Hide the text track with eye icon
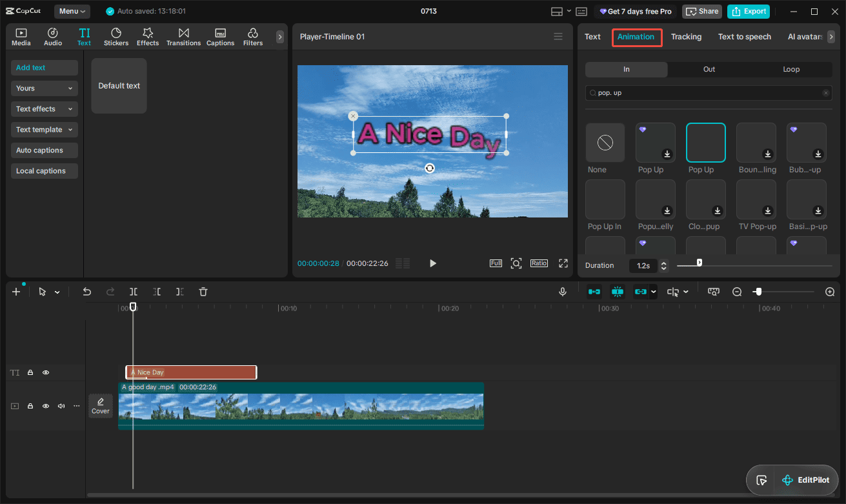 click(46, 372)
